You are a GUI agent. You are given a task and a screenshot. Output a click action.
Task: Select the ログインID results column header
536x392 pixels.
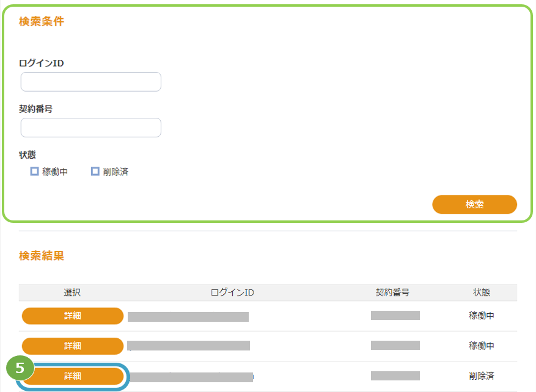coord(232,292)
